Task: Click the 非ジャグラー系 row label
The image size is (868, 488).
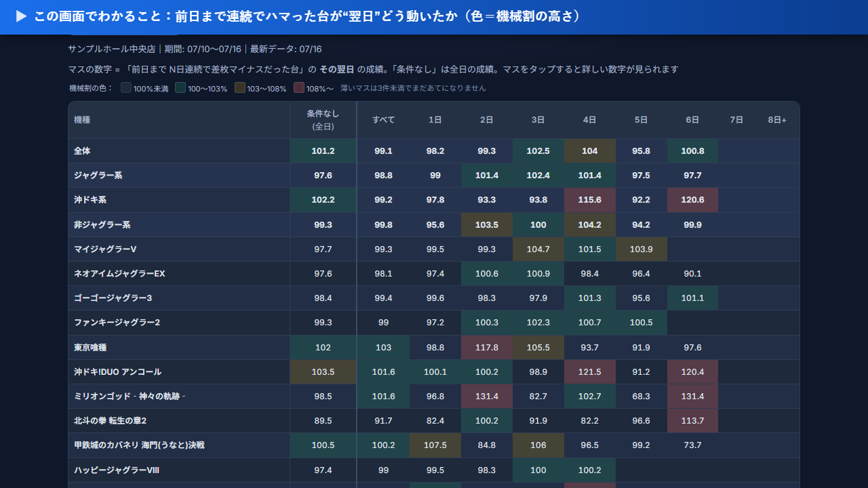Action: [x=179, y=224]
